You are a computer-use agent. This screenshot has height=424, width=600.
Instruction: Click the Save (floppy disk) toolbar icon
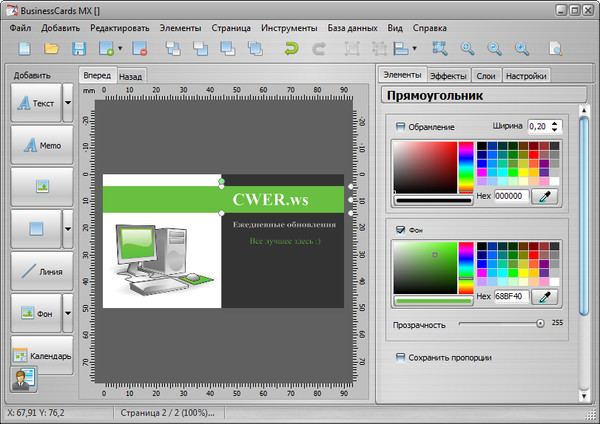(x=79, y=48)
